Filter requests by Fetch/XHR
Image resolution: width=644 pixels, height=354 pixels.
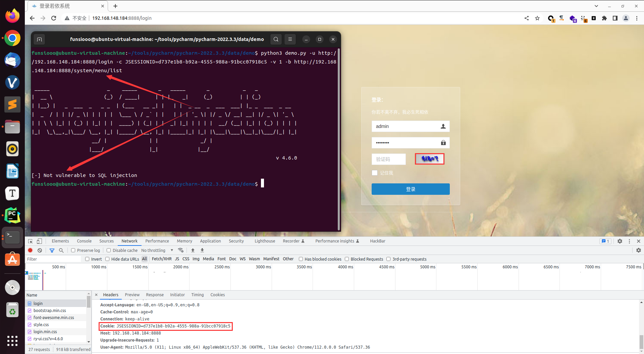[x=162, y=259]
